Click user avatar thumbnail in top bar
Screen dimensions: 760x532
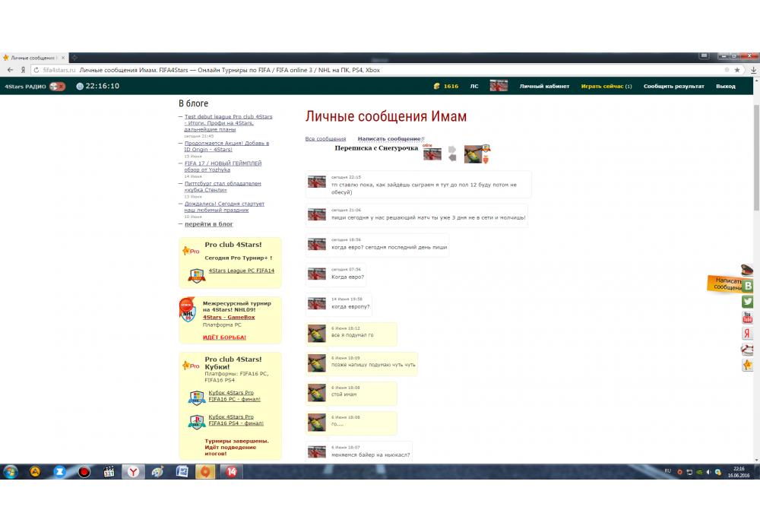tap(499, 86)
